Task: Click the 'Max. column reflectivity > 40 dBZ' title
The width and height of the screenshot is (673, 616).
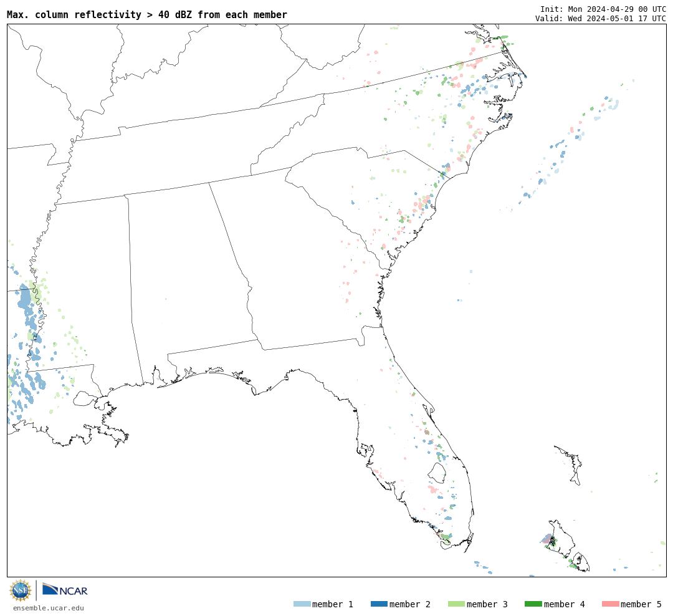Action: (147, 14)
